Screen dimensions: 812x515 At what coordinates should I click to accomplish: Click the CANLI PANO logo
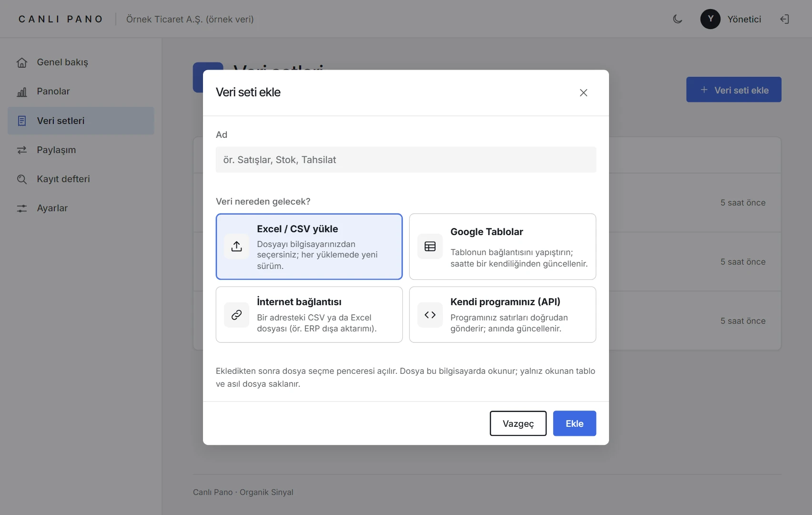pyautogui.click(x=61, y=19)
